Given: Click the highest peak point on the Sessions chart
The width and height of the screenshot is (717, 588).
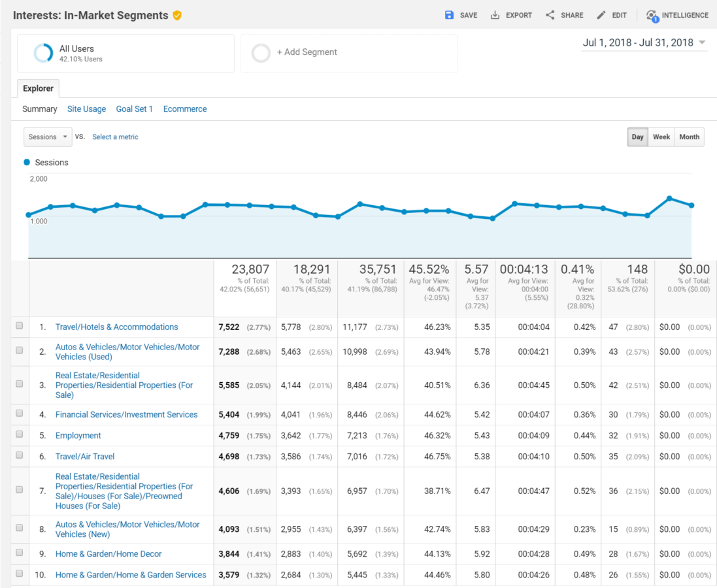Looking at the screenshot, I should coord(669,198).
